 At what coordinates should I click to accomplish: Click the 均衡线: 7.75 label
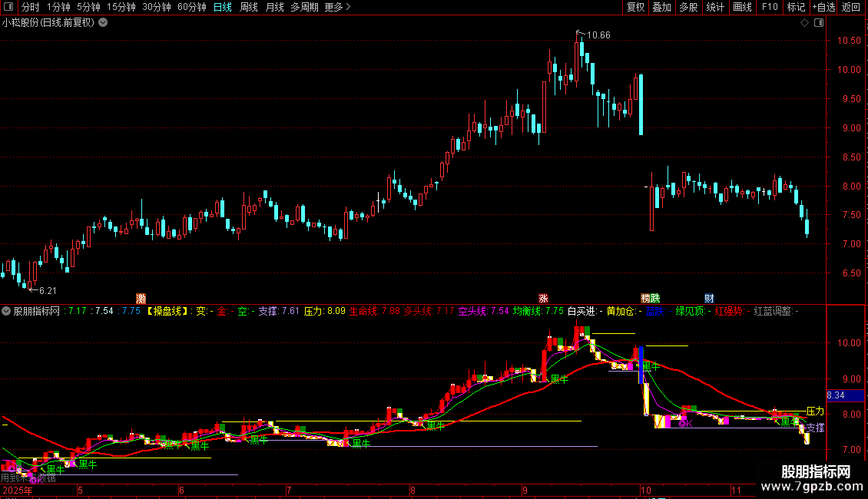(538, 312)
